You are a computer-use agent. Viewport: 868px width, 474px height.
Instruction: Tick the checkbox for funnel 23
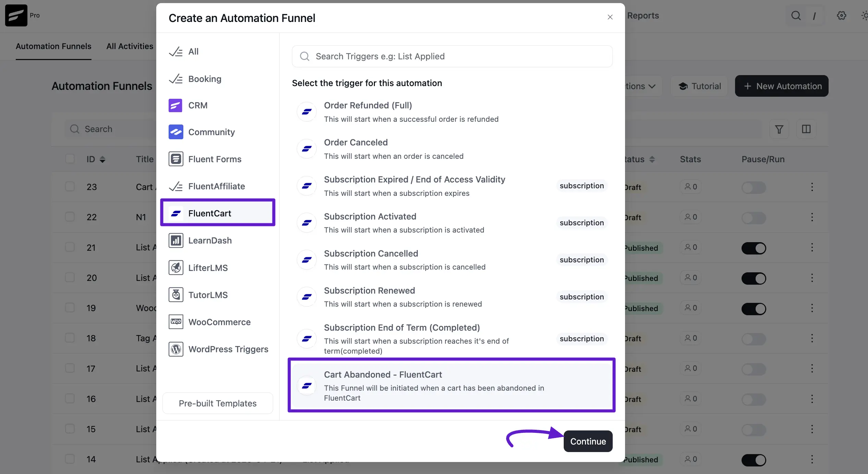pos(70,187)
